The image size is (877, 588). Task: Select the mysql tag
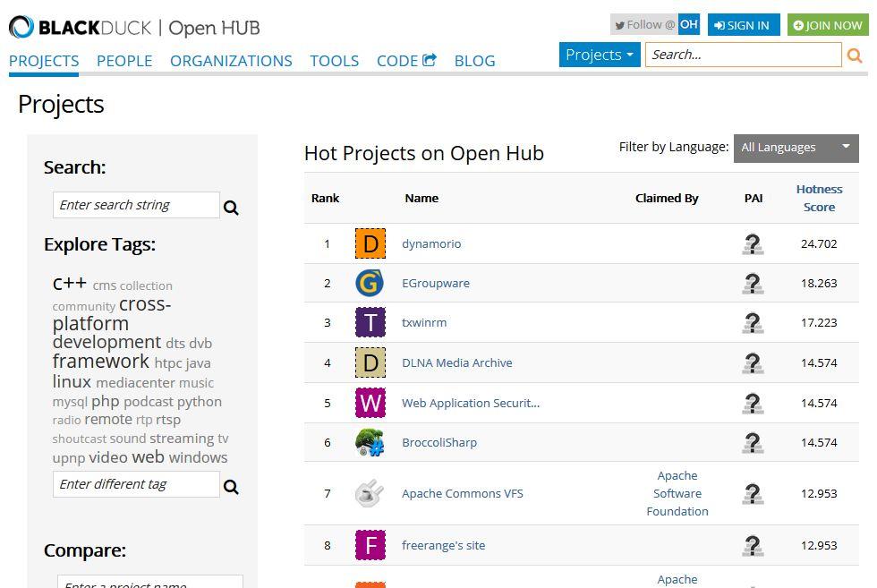pyautogui.click(x=70, y=402)
